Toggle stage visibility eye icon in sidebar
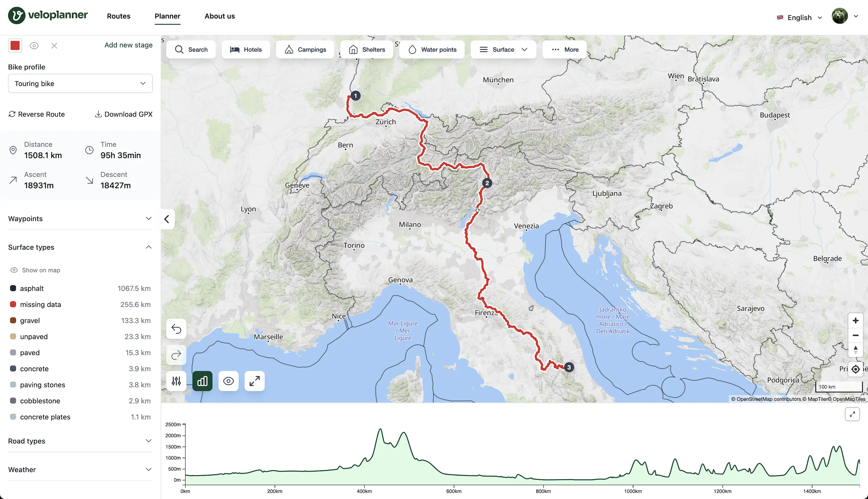 (34, 46)
